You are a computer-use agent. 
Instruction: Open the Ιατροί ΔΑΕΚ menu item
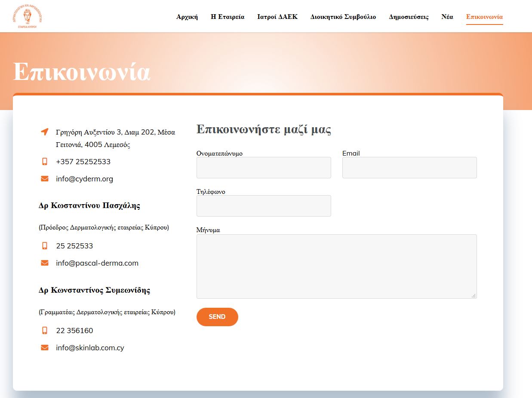click(277, 17)
